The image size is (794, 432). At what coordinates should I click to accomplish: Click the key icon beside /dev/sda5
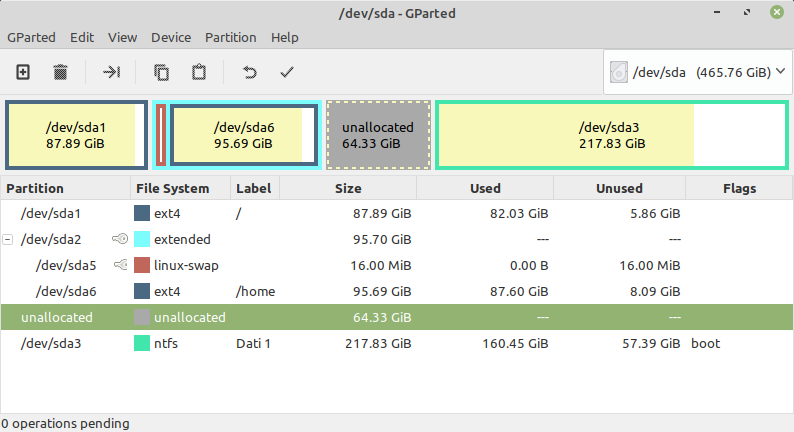(120, 265)
